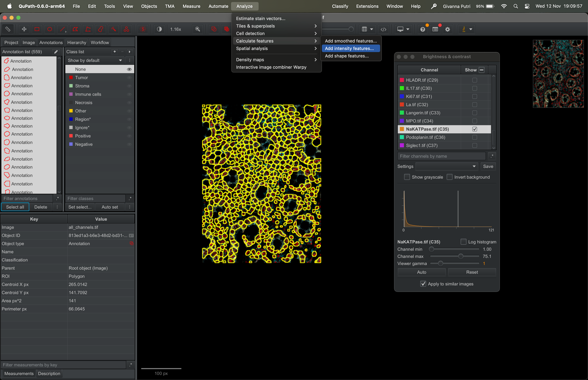Open preferences gear icon in toolbar
This screenshot has width=588, height=380.
(x=447, y=29)
